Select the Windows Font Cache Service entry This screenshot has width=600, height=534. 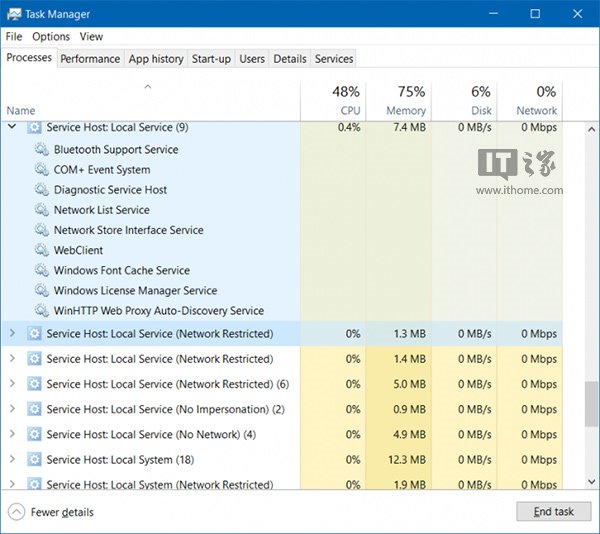122,270
